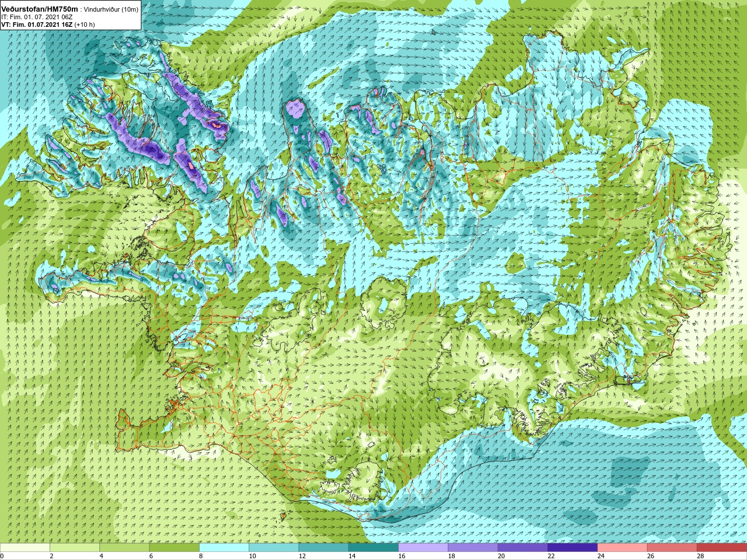The height and width of the screenshot is (560, 747).
Task: Click the 'Vindurhviður (10m)' parameter label
Action: [x=111, y=9]
